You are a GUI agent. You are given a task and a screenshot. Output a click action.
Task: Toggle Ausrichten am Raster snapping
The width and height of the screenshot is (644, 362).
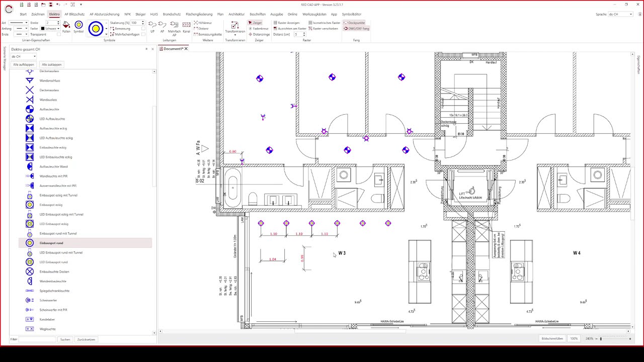tap(290, 29)
